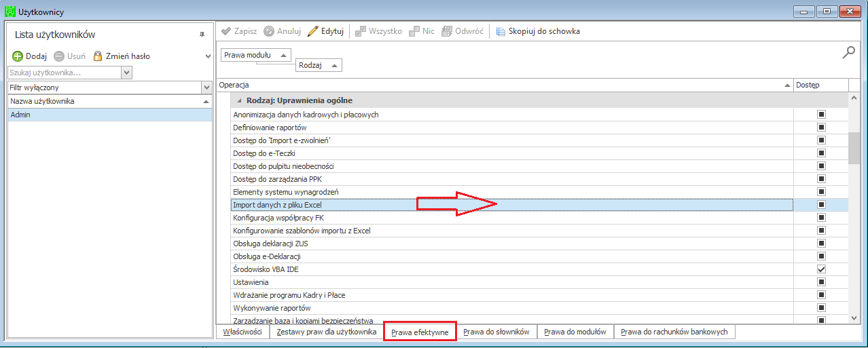
Task: Focus the Szukaj użytkownika search field
Action: pos(65,73)
